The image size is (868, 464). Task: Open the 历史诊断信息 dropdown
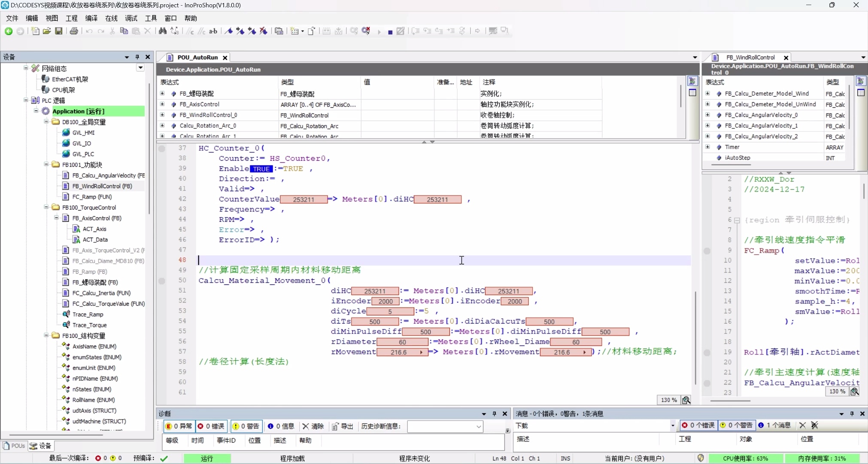479,427
